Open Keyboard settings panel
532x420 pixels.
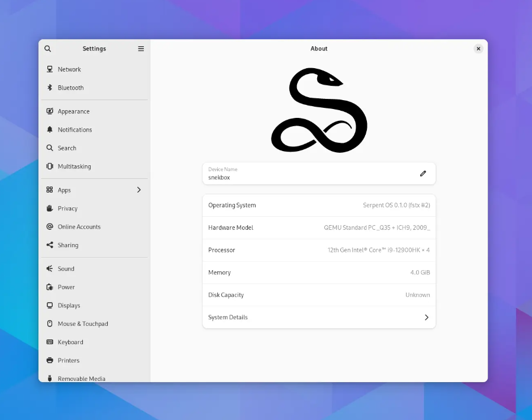tap(94, 342)
